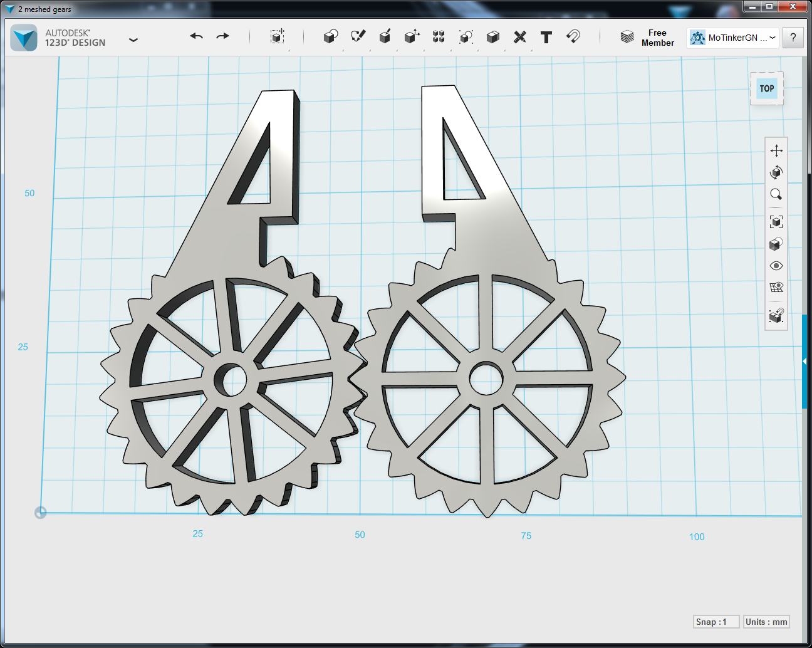Open the Combine tool
The width and height of the screenshot is (812, 648).
tap(492, 37)
